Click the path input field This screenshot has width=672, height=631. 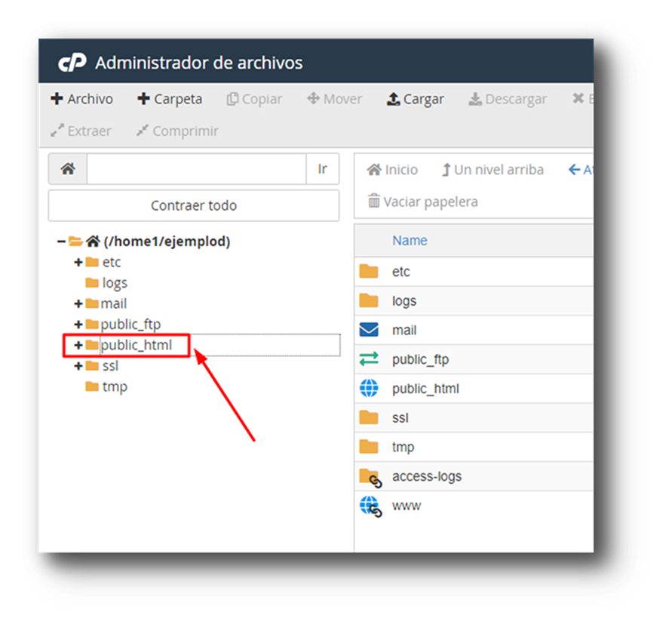196,169
